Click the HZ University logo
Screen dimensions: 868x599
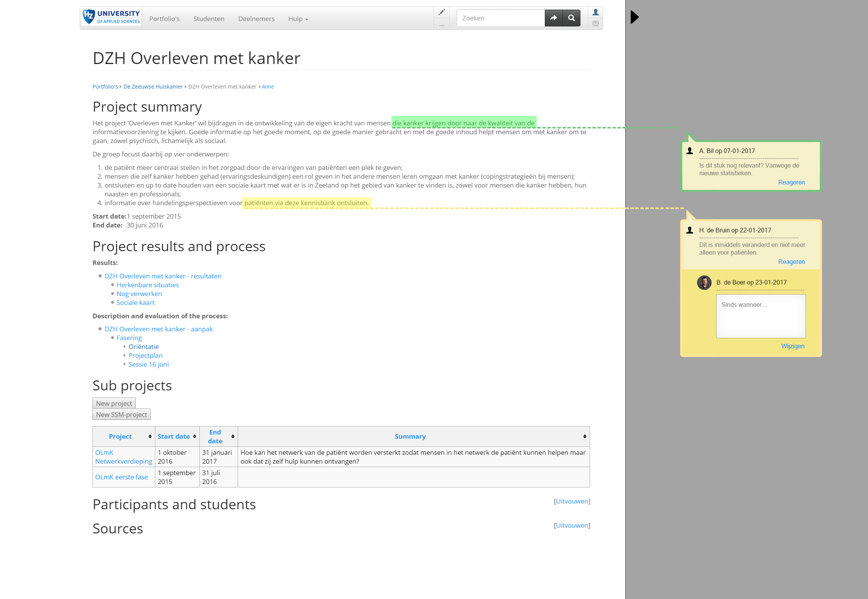click(111, 17)
